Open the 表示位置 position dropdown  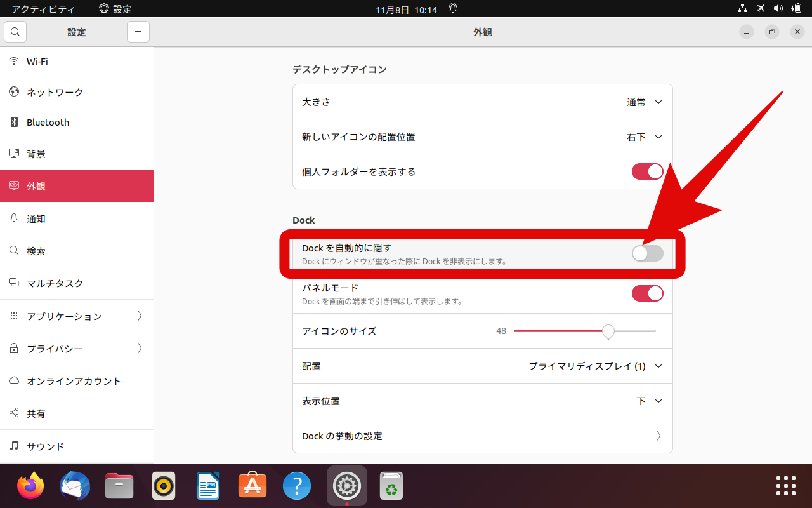(x=649, y=401)
